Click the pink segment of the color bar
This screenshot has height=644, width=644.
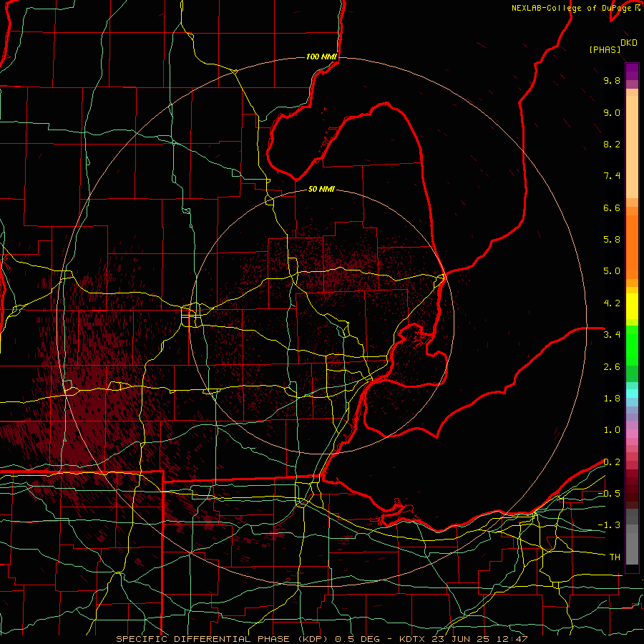click(632, 434)
